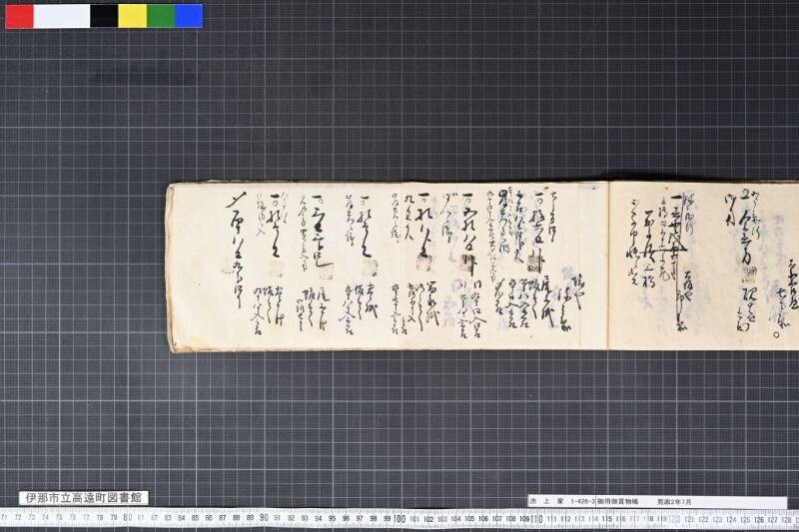
Task: Click the center fold of the manuscript
Action: coord(608,266)
